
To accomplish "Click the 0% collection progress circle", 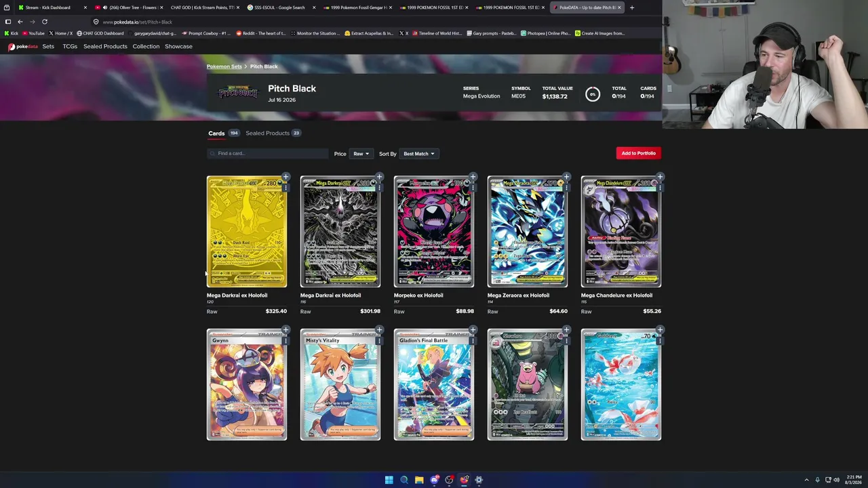I will 593,94.
